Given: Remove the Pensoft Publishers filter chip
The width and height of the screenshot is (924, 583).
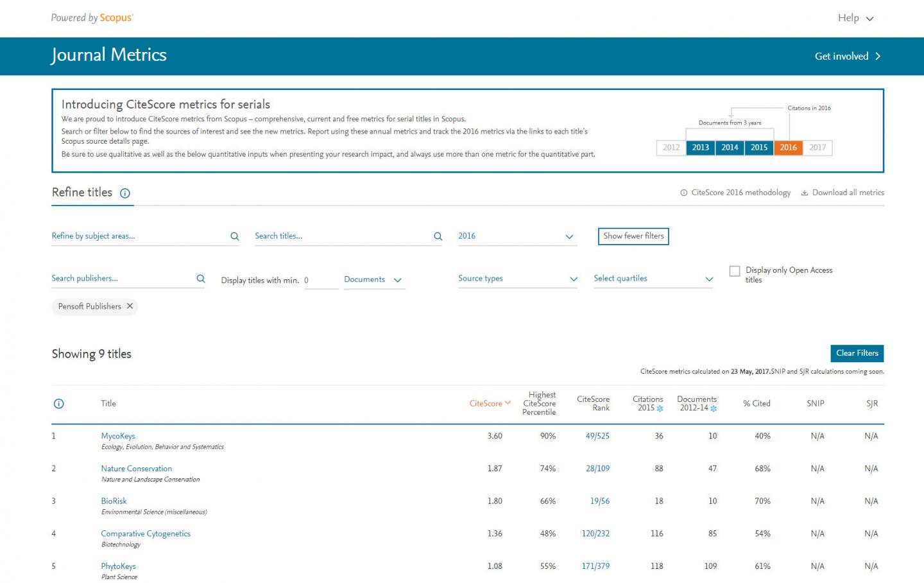Looking at the screenshot, I should coord(130,306).
